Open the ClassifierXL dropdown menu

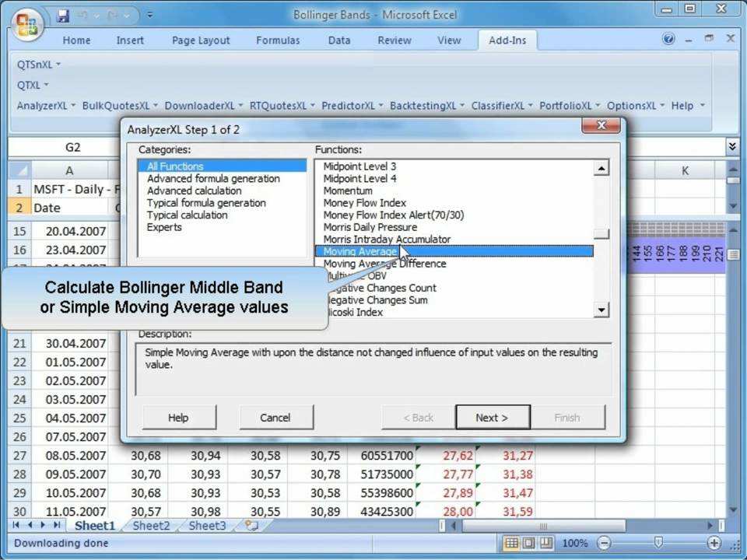(x=502, y=106)
